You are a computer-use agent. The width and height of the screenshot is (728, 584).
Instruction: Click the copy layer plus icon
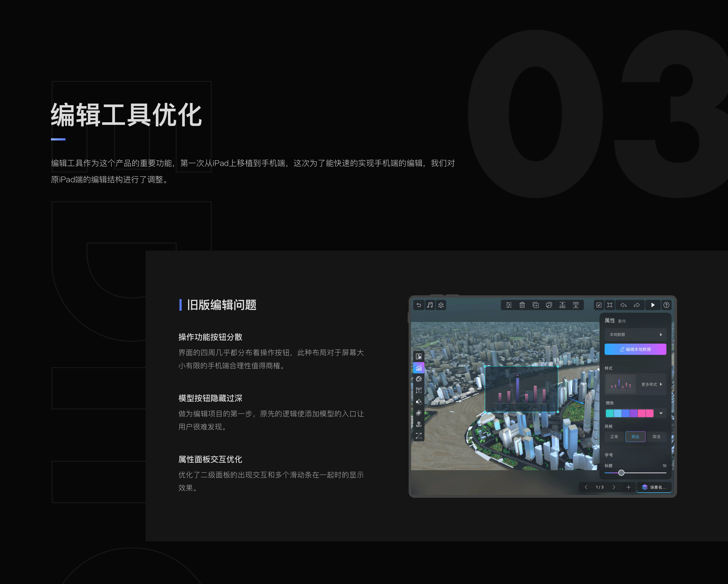535,305
